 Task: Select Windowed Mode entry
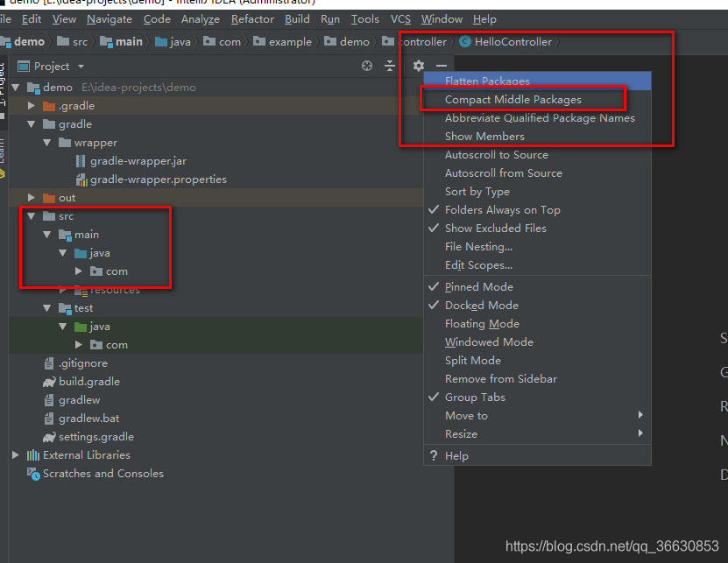tap(538, 342)
